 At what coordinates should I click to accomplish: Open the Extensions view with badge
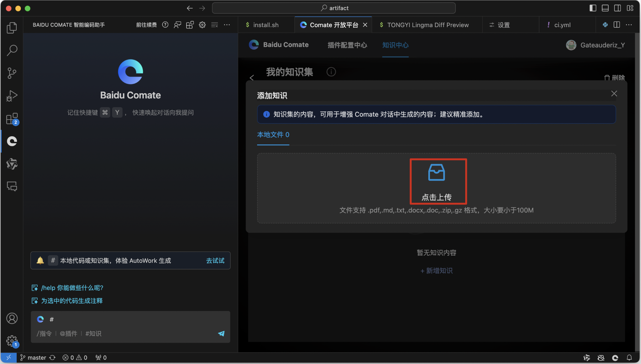[12, 119]
